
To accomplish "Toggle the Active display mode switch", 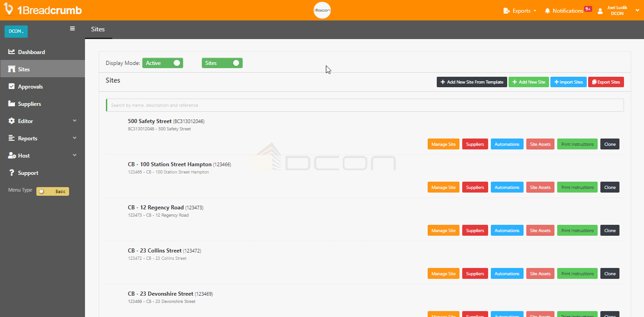I will coord(163,63).
